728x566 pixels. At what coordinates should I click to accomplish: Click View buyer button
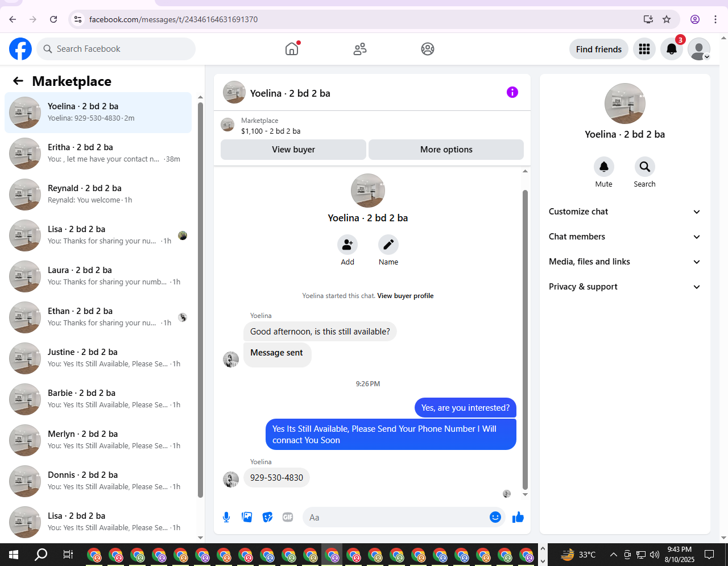pyautogui.click(x=293, y=150)
